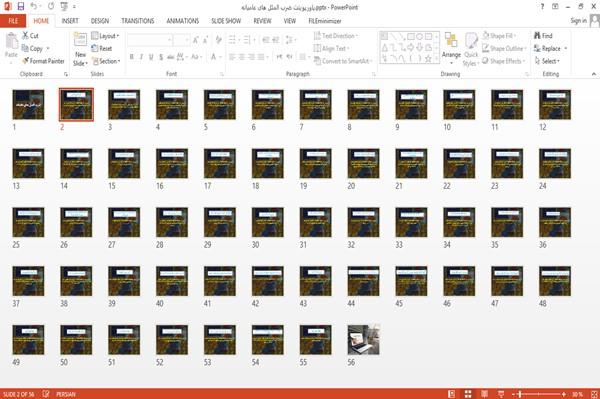Image resolution: width=600 pixels, height=399 pixels.
Task: Click PERSIAN language indicator in status bar
Action: [x=66, y=394]
